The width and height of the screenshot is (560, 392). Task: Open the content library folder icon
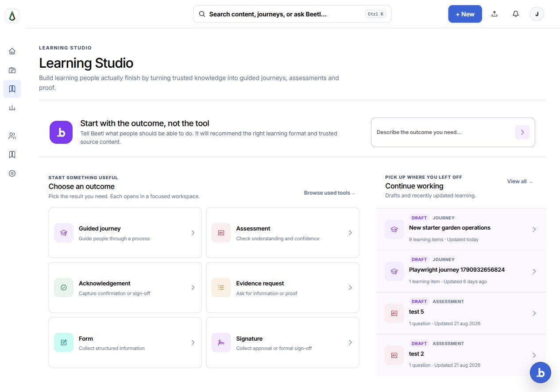[x=12, y=70]
